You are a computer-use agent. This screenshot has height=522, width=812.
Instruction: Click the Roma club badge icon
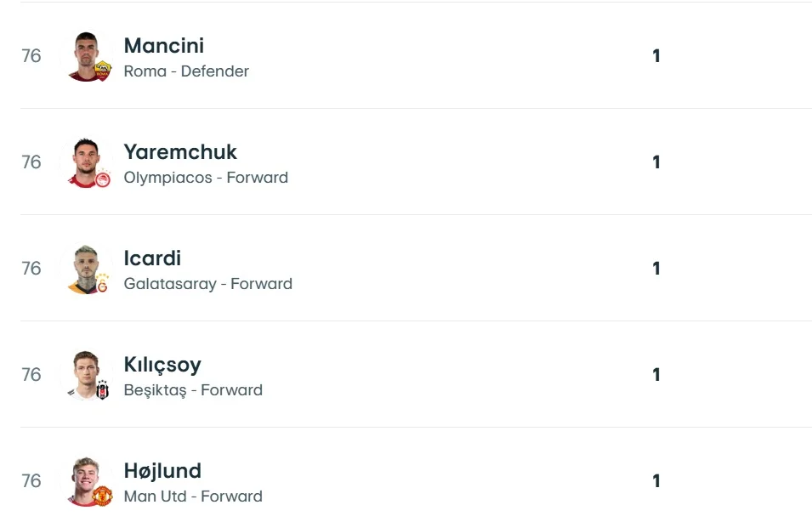(103, 71)
